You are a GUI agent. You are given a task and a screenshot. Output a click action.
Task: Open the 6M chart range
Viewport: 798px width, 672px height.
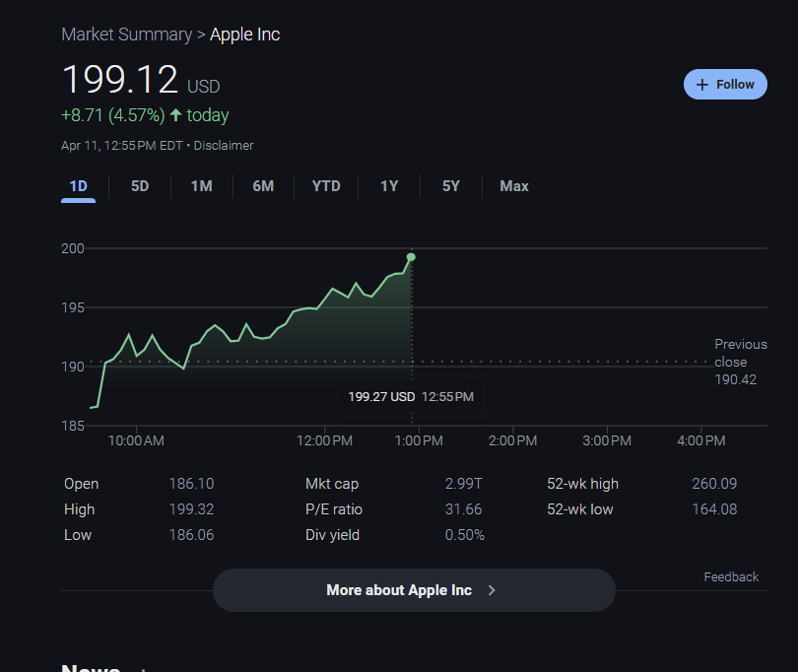(263, 186)
